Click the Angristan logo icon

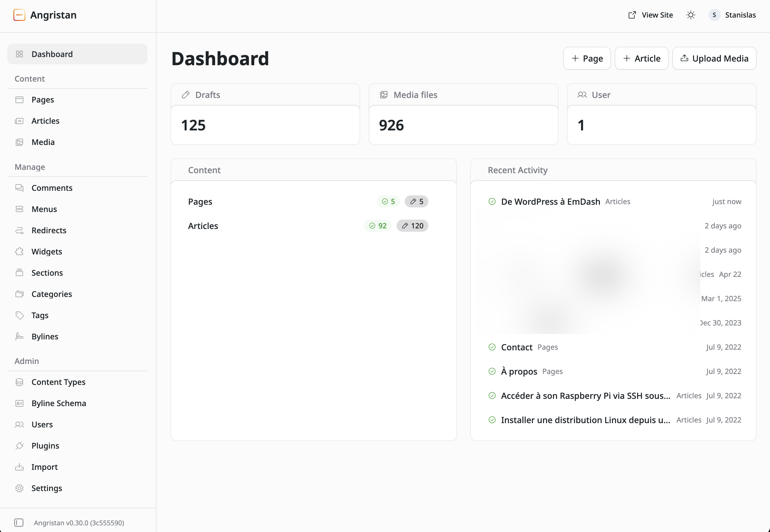[19, 15]
